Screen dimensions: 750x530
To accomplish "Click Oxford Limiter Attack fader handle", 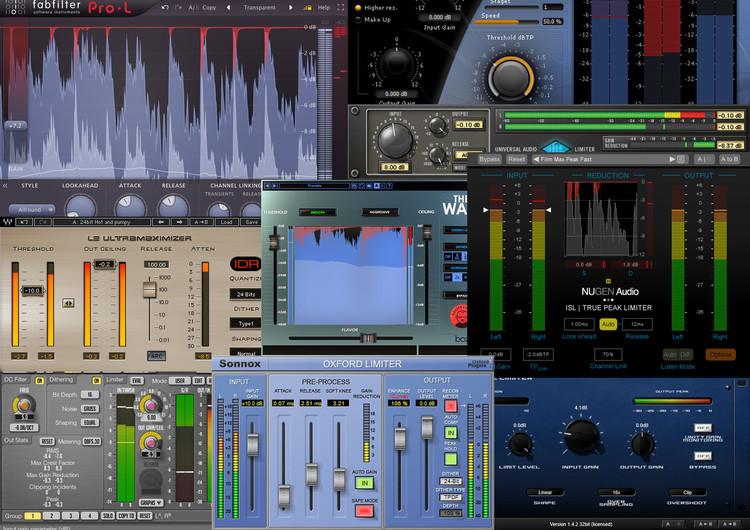I will (284, 496).
